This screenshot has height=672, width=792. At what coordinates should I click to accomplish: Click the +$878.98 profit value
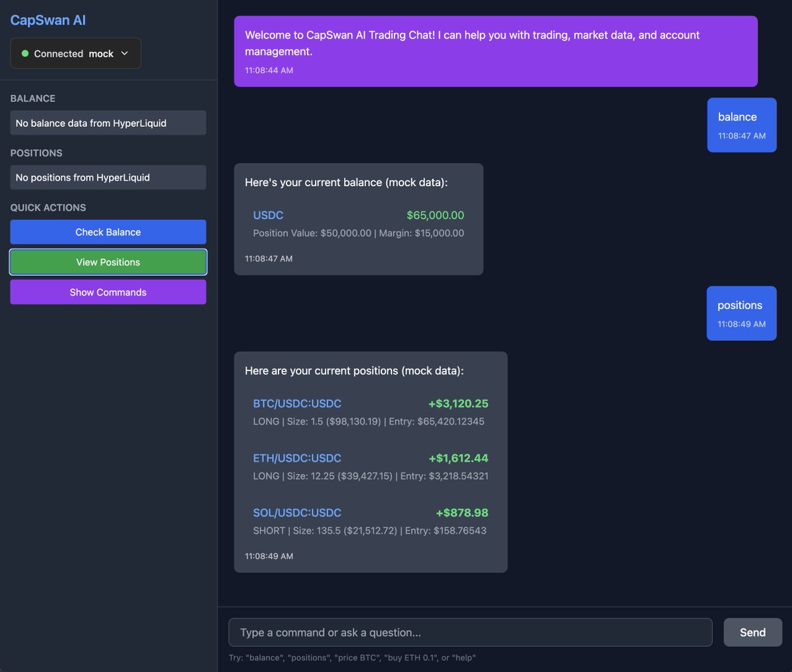pos(462,512)
